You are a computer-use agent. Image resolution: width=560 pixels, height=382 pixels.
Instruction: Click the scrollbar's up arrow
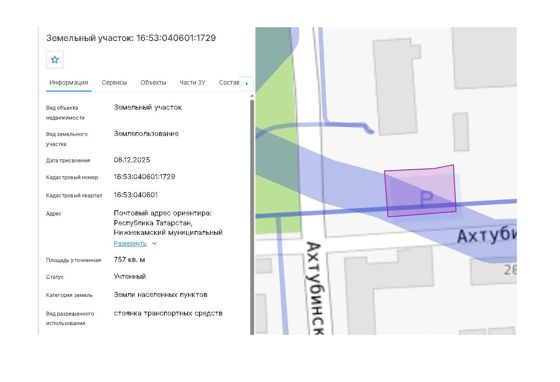(252, 96)
